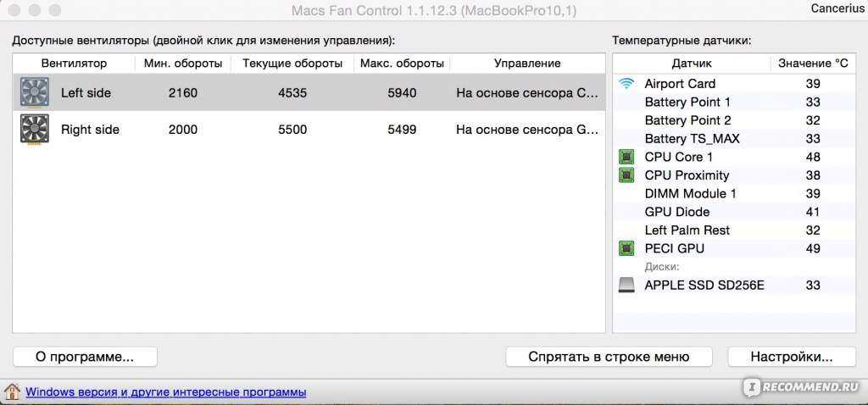Click Left side min speed 2160
The image size is (868, 405).
click(x=183, y=93)
